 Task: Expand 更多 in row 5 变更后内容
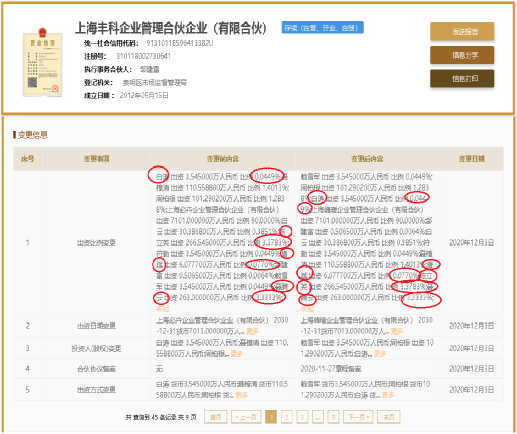coord(388,395)
